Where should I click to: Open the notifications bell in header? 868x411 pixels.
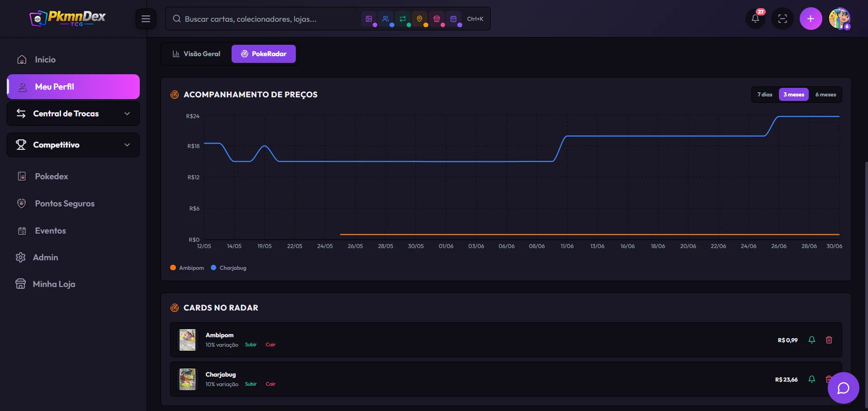[x=755, y=19]
